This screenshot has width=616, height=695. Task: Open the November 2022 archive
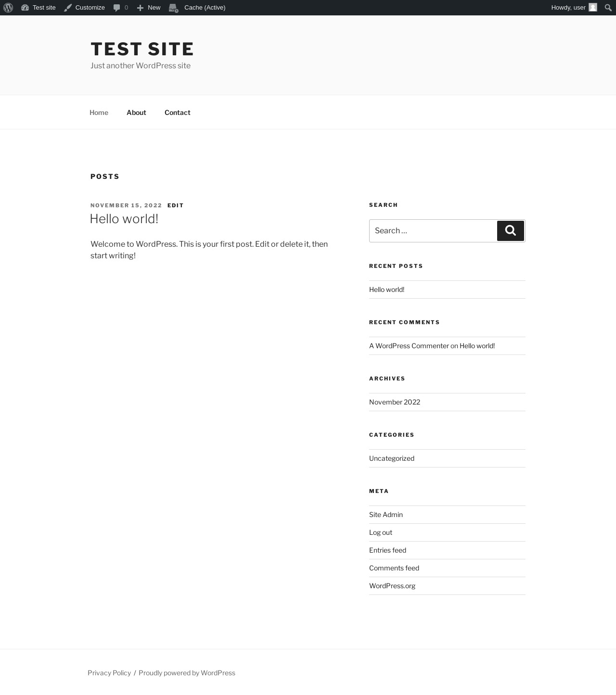point(394,402)
